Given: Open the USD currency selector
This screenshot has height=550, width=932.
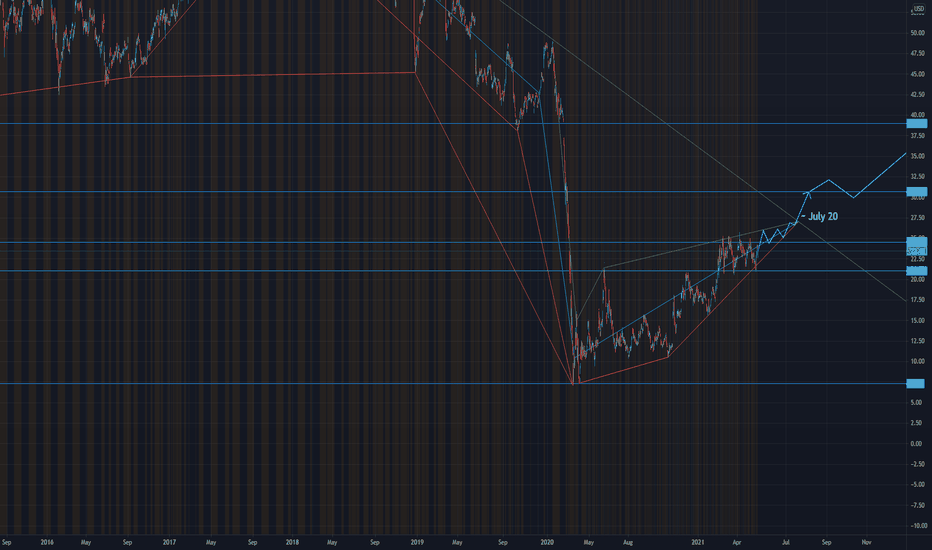Looking at the screenshot, I should point(918,9).
